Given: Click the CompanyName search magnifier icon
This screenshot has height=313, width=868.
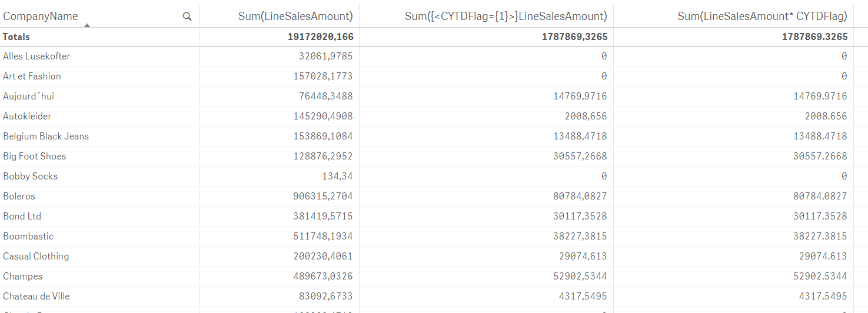Looking at the screenshot, I should (x=187, y=16).
